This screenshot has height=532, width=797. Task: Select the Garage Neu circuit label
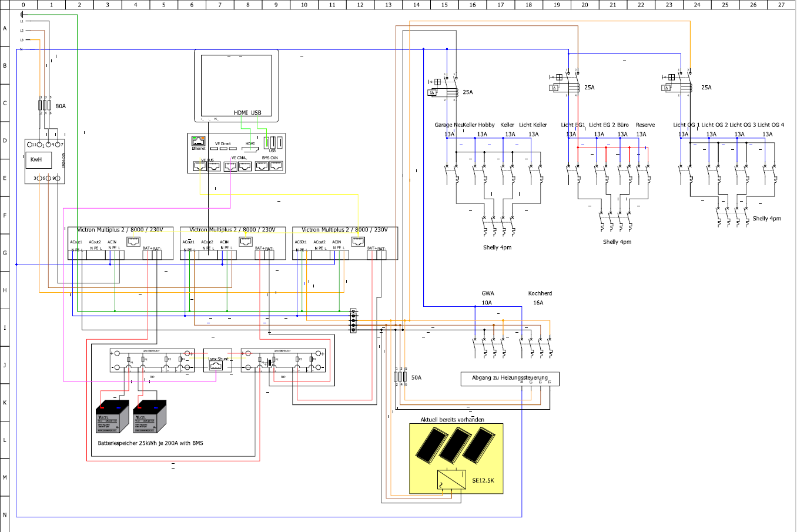coord(448,125)
